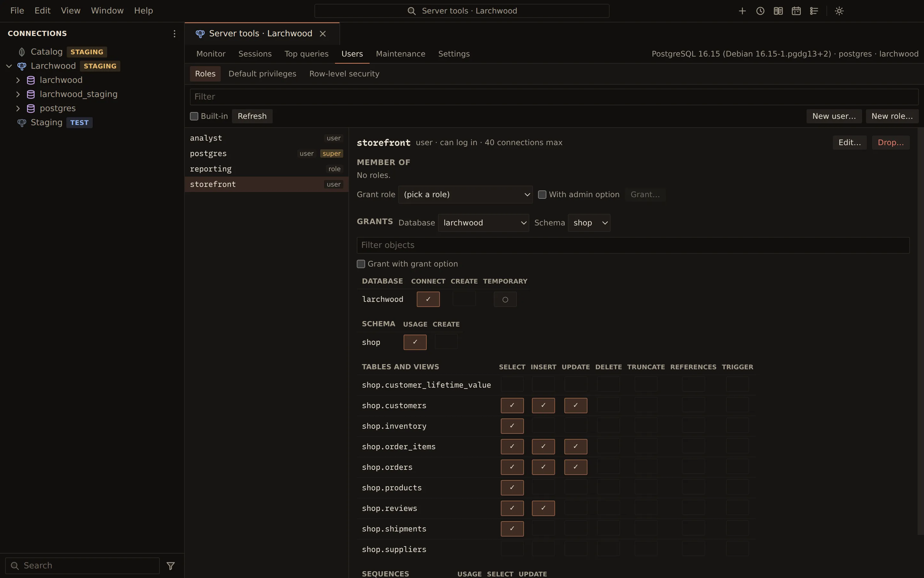Open the Grant role pick-a-role dropdown
This screenshot has width=924, height=578.
pyautogui.click(x=465, y=195)
